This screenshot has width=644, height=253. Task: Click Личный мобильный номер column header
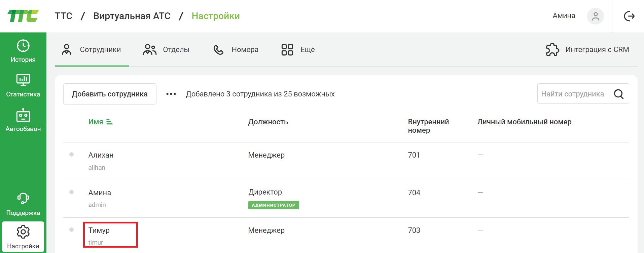point(524,122)
